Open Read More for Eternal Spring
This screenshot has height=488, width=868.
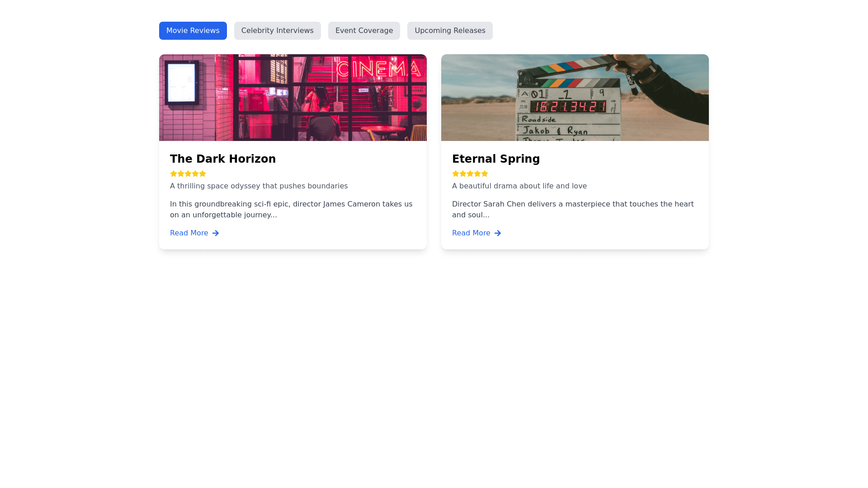coord(471,233)
